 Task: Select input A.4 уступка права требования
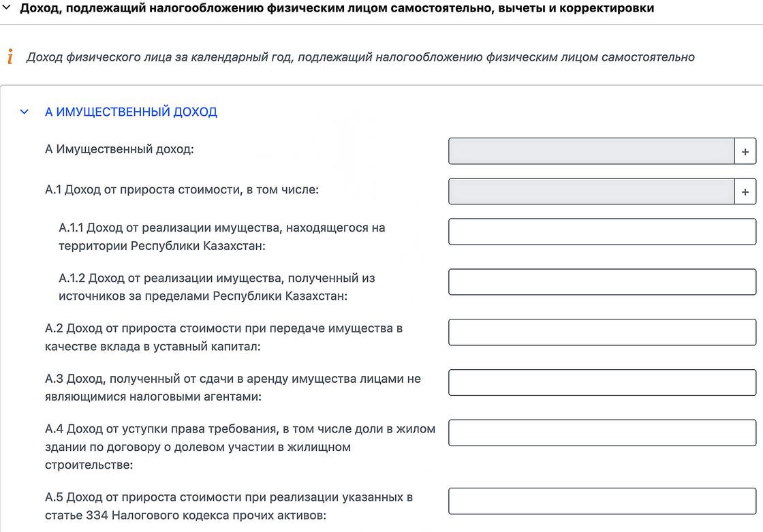pyautogui.click(x=602, y=433)
